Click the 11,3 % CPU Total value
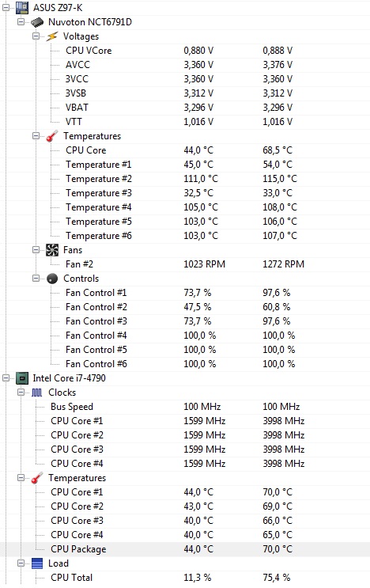The height and width of the screenshot is (588, 370). (x=198, y=578)
